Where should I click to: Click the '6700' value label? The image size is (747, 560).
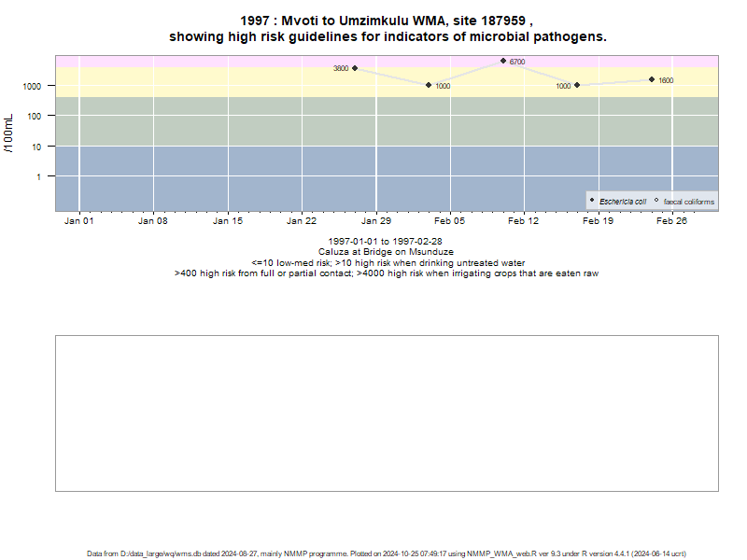pos(517,62)
